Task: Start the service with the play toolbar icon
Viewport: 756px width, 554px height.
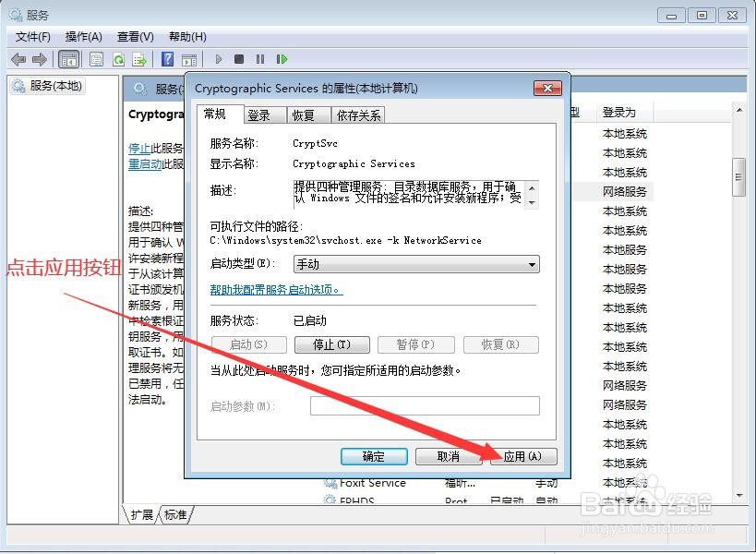Action: point(219,59)
